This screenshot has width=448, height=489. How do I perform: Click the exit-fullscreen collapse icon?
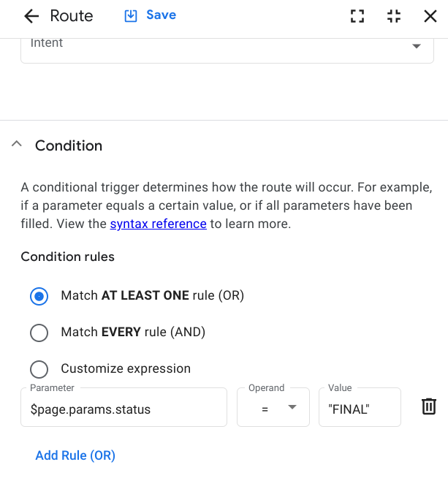pyautogui.click(x=394, y=16)
